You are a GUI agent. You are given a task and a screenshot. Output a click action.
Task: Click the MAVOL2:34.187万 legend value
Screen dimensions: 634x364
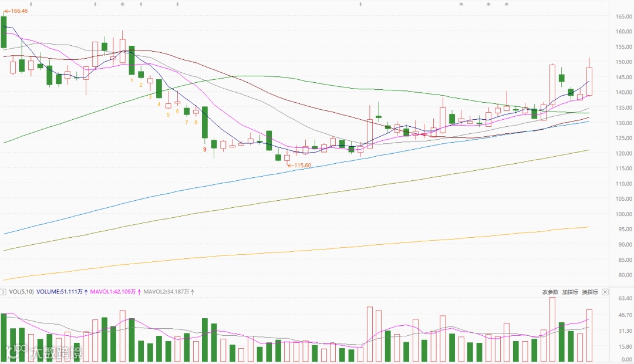(166, 292)
